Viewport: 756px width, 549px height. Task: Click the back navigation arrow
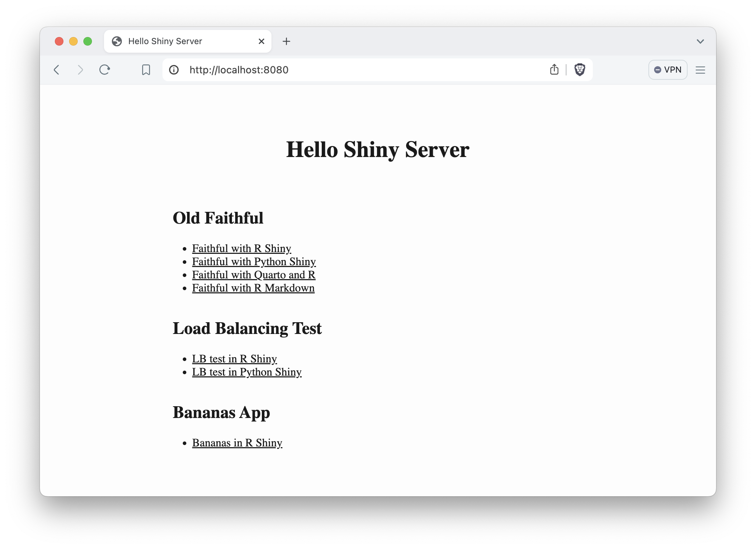57,70
